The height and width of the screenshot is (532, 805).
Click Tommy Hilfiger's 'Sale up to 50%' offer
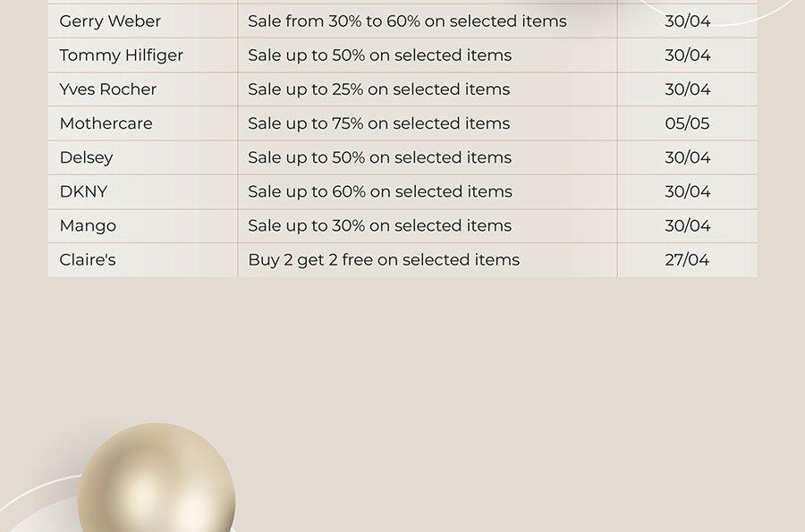click(380, 55)
